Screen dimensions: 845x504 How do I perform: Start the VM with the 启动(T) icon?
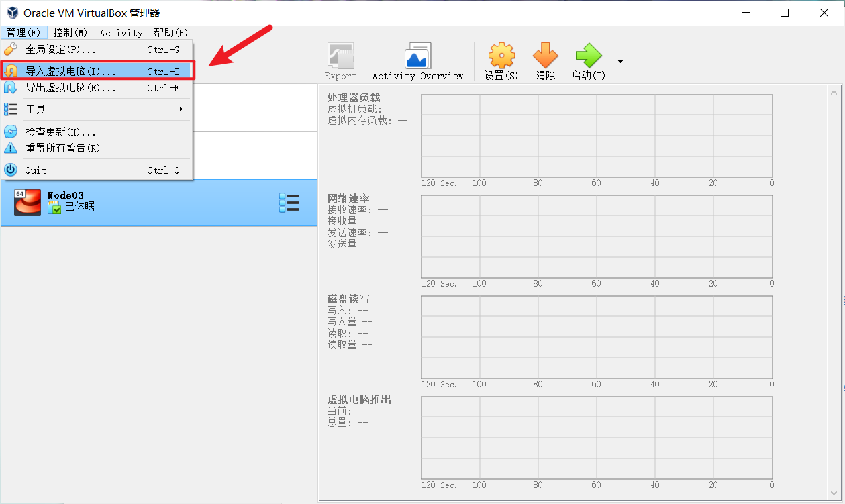pos(589,56)
